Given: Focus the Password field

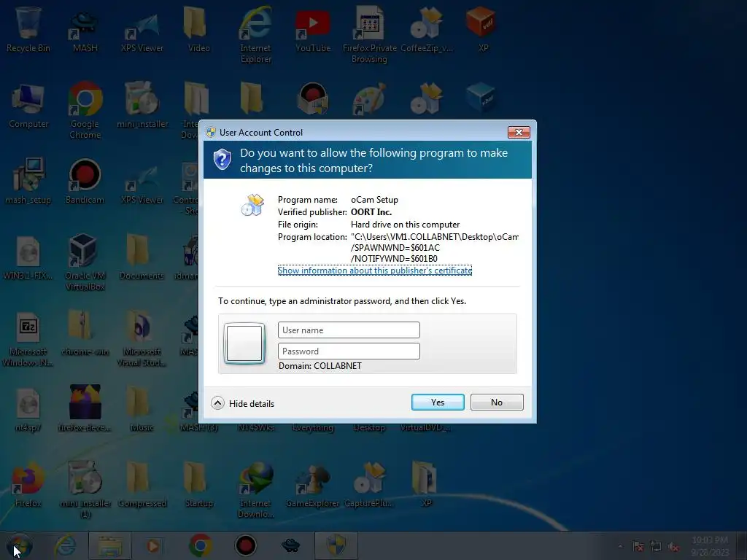Looking at the screenshot, I should coord(349,351).
